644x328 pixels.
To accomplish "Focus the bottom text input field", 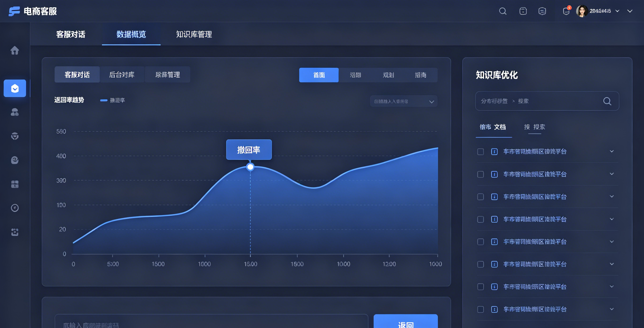I will point(211,323).
